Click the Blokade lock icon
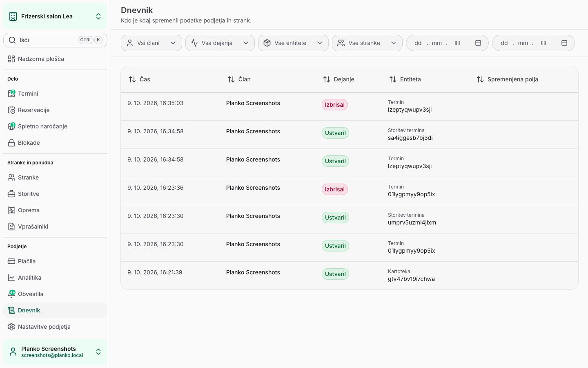Screen dimensions: 588x368 [11, 143]
